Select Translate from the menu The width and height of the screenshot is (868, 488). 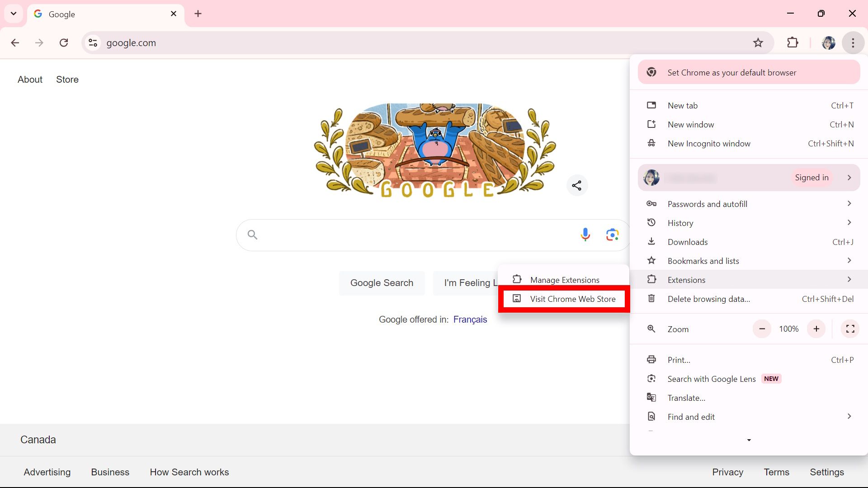pyautogui.click(x=749, y=398)
